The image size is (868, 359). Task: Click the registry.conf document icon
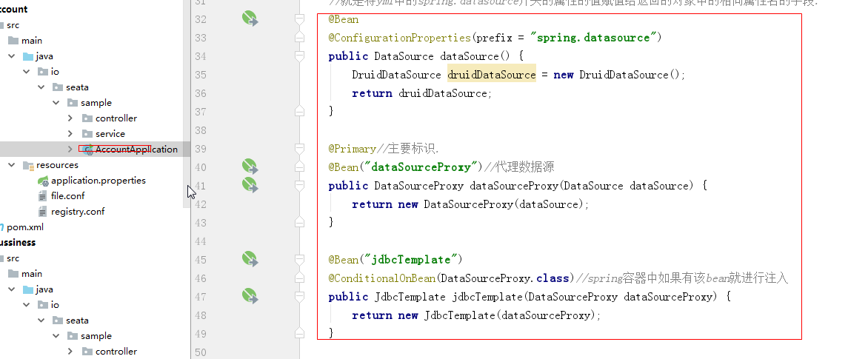point(43,212)
